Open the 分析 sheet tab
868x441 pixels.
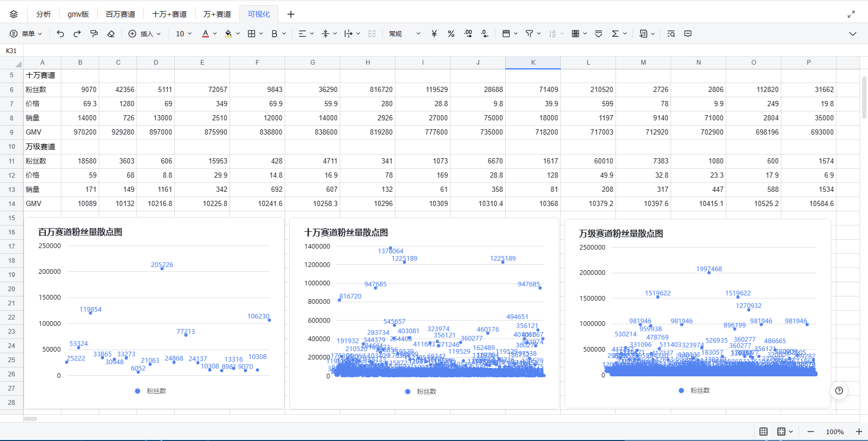click(x=44, y=14)
